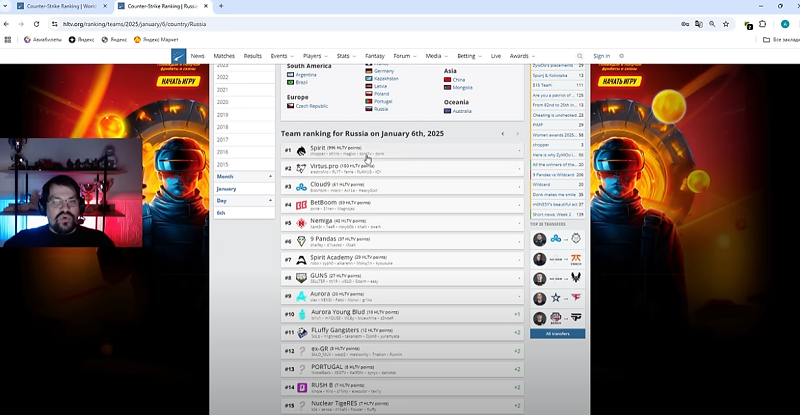800x415 pixels.
Task: Click the Nemiga team logo
Action: point(302,223)
